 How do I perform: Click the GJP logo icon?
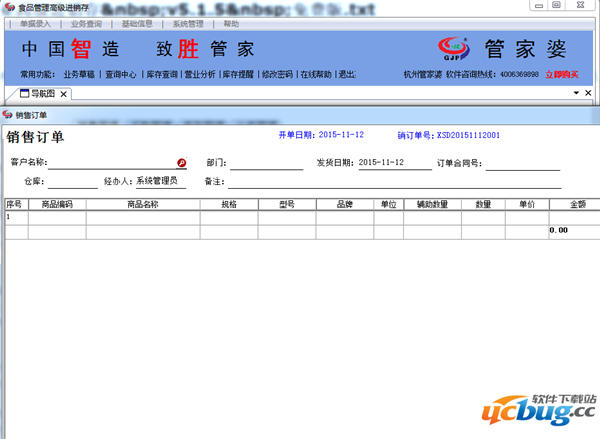tap(457, 48)
